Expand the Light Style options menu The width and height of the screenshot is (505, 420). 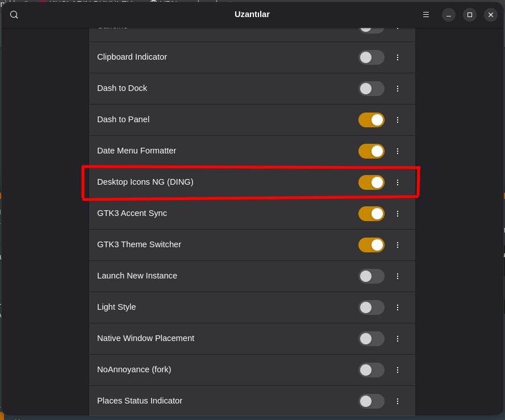tap(398, 307)
